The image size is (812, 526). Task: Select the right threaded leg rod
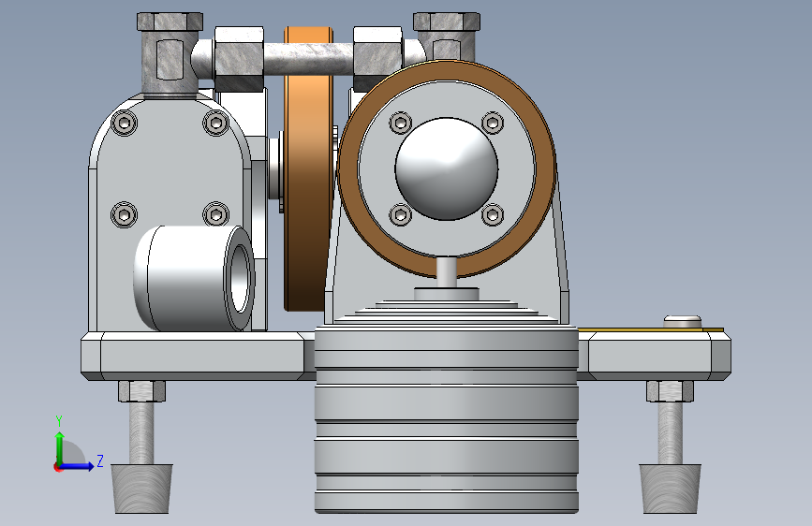pyautogui.click(x=670, y=432)
